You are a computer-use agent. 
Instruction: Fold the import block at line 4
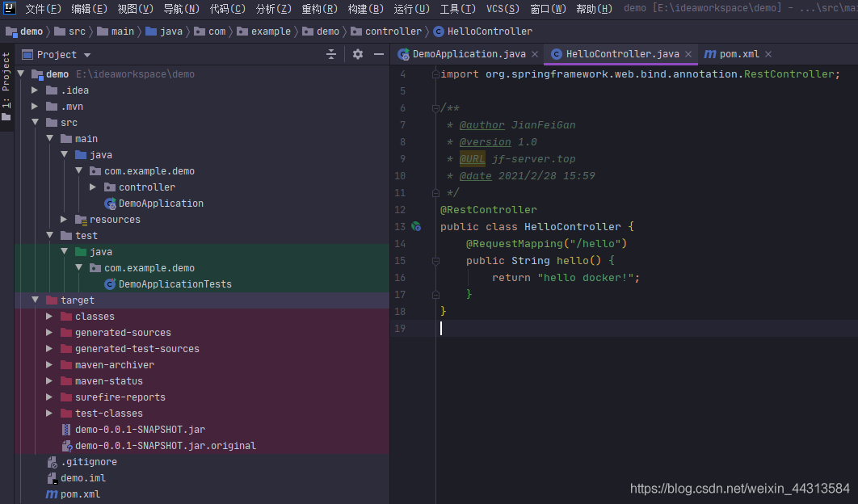435,74
